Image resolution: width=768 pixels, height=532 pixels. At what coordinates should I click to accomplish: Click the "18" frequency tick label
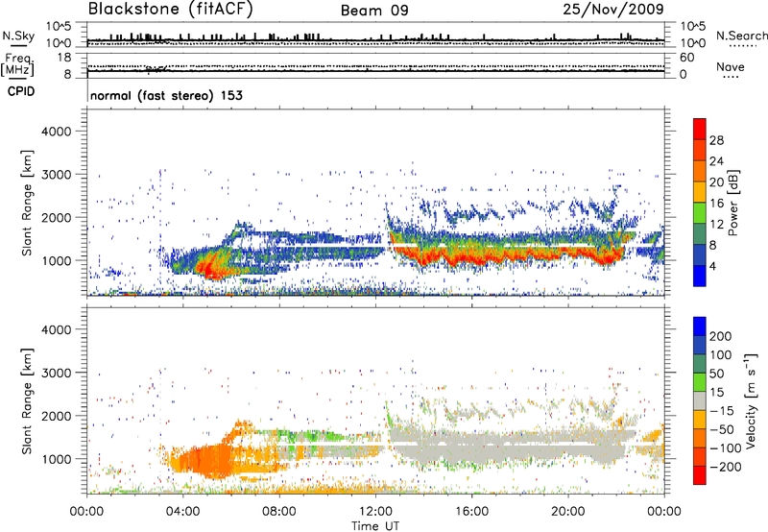63,58
